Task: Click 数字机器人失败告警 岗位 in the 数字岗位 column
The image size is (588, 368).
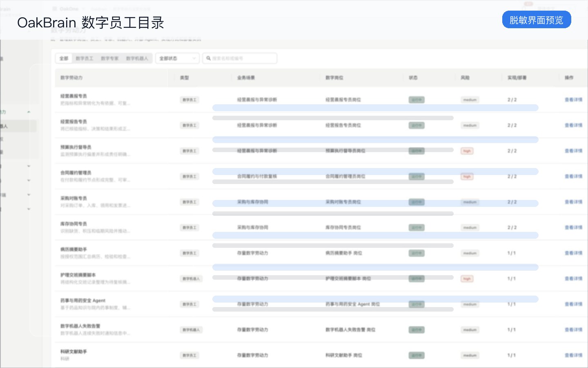Action: 350,330
